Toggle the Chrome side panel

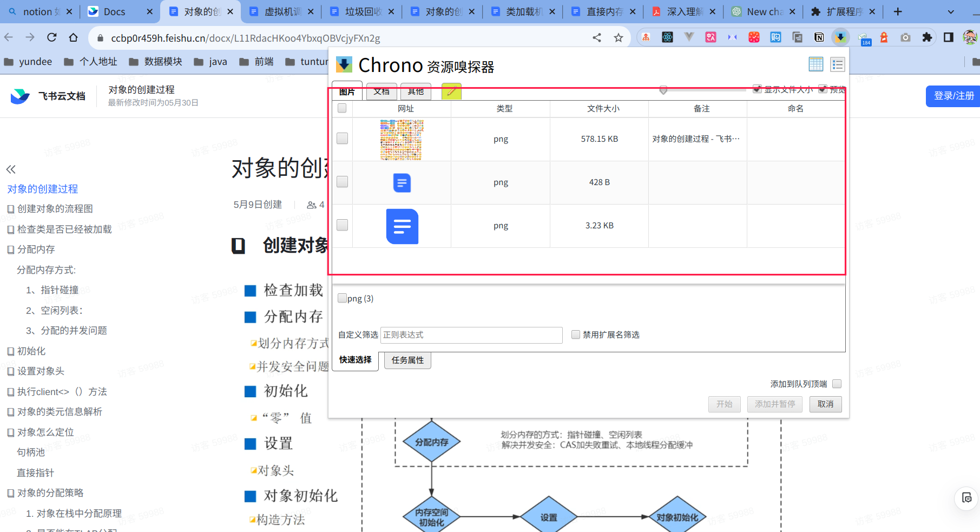(x=948, y=37)
